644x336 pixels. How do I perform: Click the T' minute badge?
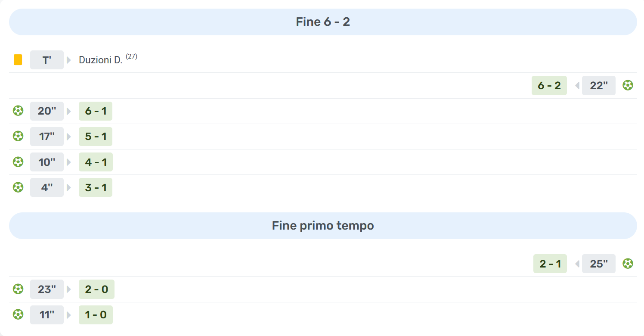pos(47,60)
